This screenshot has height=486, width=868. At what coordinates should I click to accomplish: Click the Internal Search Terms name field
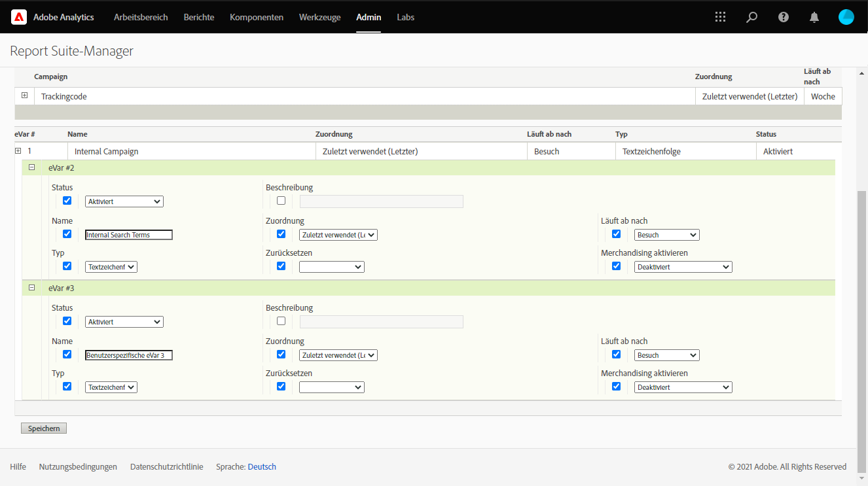tap(129, 235)
